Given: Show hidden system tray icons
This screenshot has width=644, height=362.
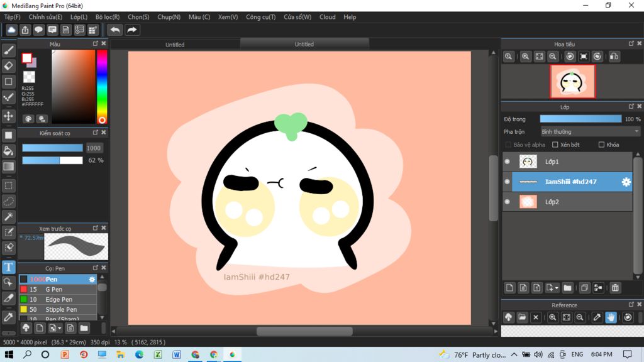Looking at the screenshot, I should [514, 354].
